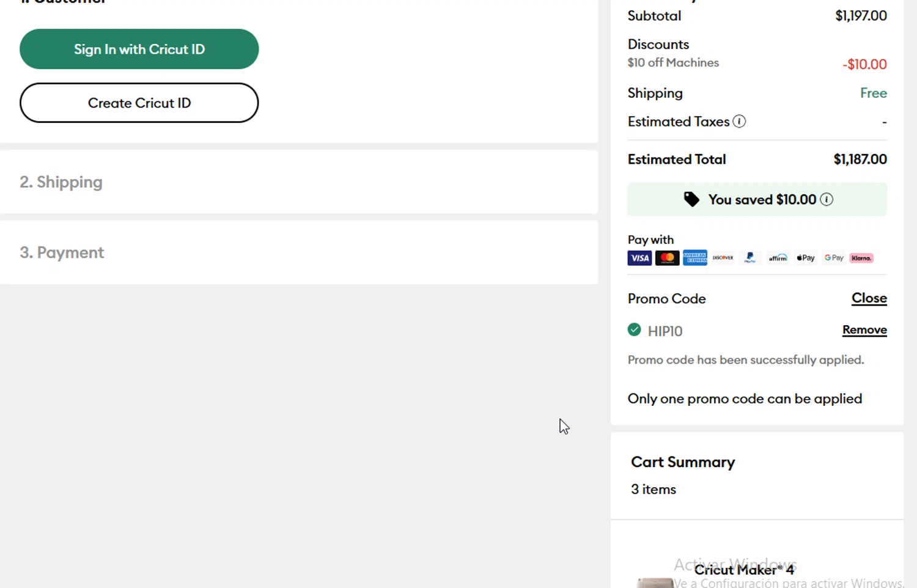Click the Cricut Maker 4 product name
Image resolution: width=917 pixels, height=588 pixels.
point(744,570)
